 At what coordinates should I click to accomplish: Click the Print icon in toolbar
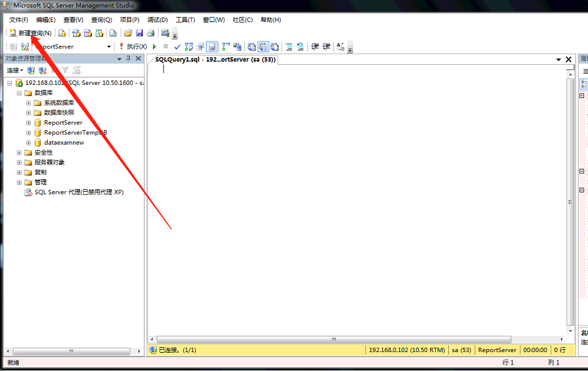[150, 33]
